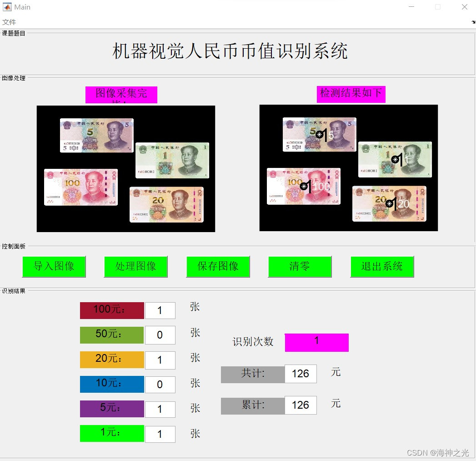Click the 处理图像 button
Image resolution: width=476 pixels, height=461 pixels.
tap(135, 267)
